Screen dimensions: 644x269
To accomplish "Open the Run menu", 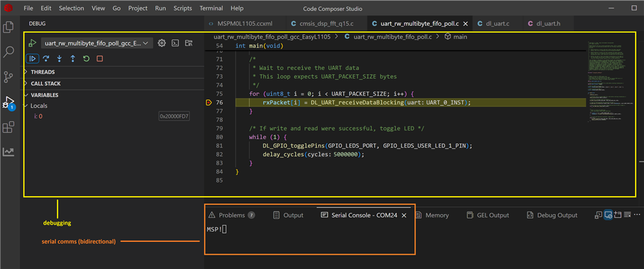I will [x=160, y=8].
